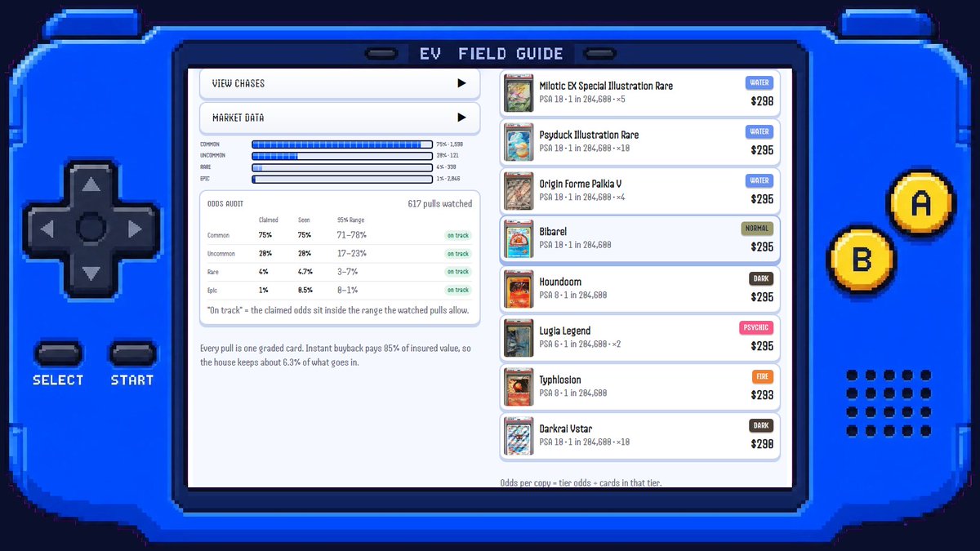Viewport: 980px width, 551px height.
Task: Click the WATER tag on Milotic EX
Action: pyautogui.click(x=759, y=82)
